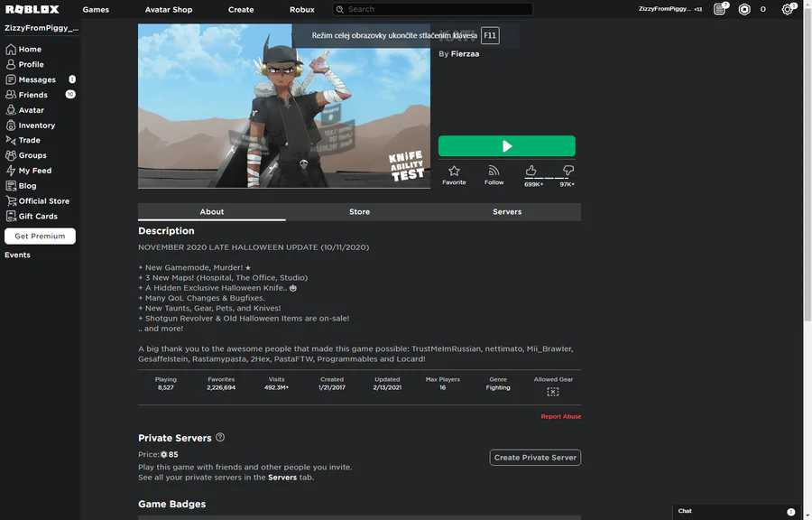Click the thumbs down dislike icon

coord(568,171)
